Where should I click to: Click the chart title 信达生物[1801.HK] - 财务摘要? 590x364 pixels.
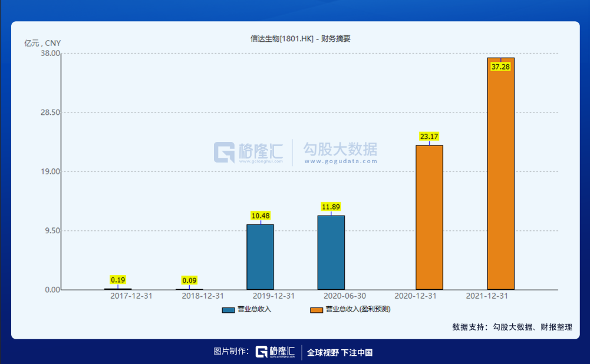[300, 39]
